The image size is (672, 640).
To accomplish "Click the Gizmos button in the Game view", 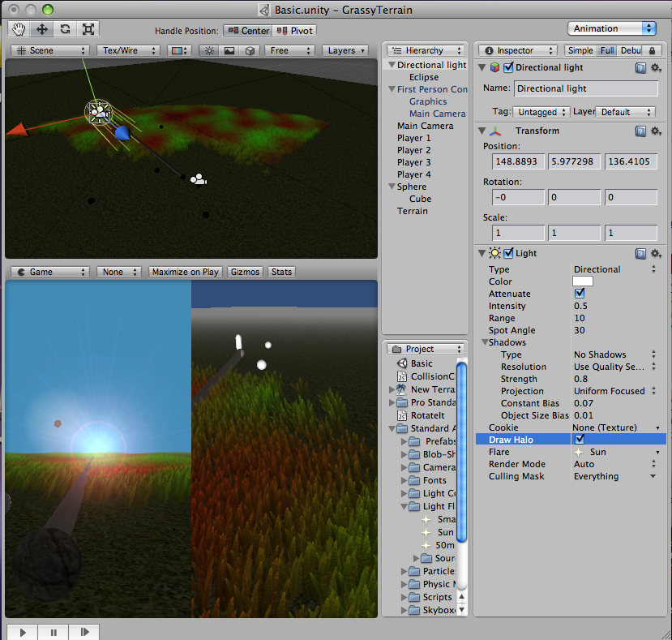I will click(245, 272).
